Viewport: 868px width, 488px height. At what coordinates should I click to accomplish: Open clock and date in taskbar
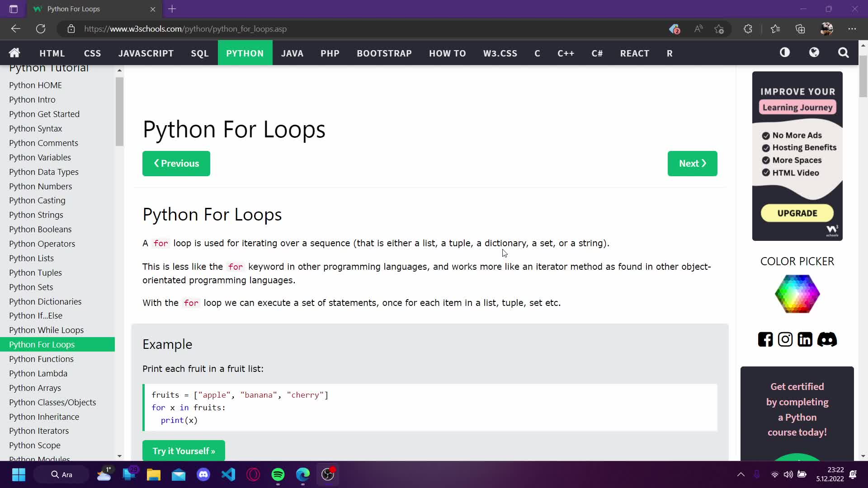click(830, 474)
